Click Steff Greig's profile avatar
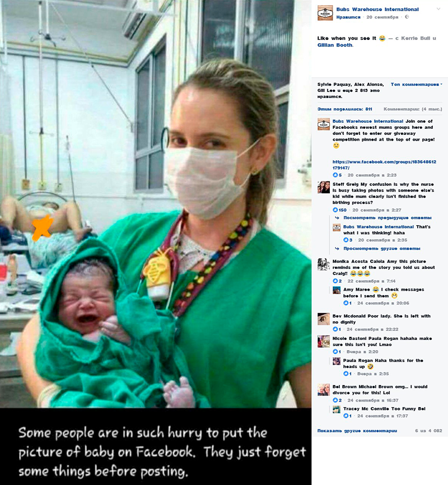Viewport: 448px width, 485px height. point(324,187)
